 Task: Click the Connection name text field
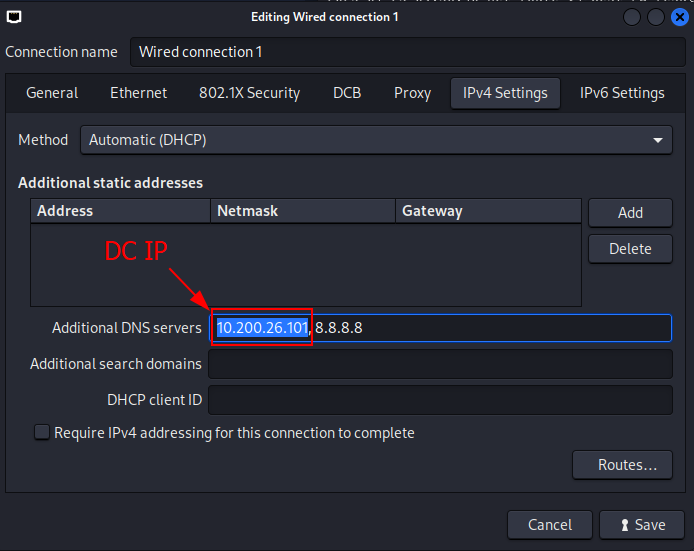point(408,52)
